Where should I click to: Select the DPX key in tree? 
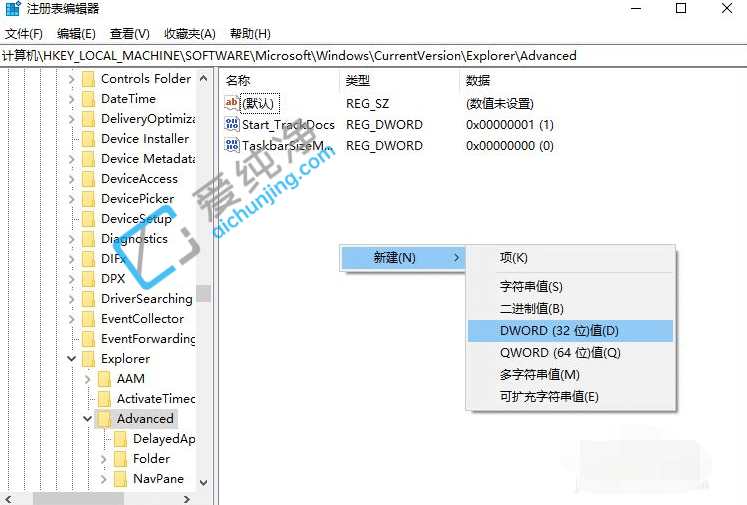tap(113, 279)
